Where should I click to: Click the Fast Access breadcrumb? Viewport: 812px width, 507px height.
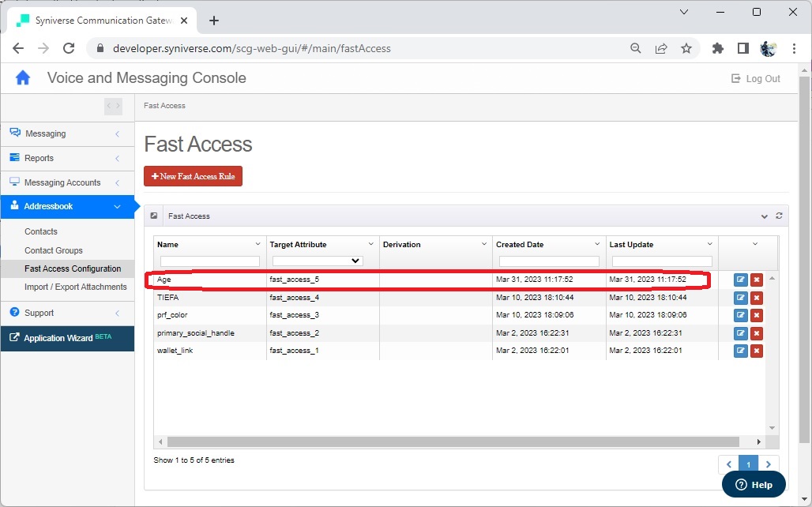pos(164,106)
